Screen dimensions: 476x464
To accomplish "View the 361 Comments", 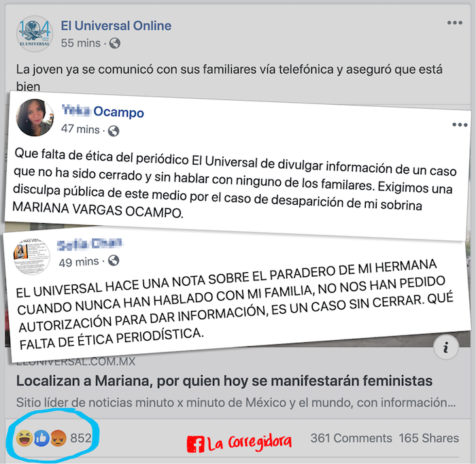I will (352, 438).
